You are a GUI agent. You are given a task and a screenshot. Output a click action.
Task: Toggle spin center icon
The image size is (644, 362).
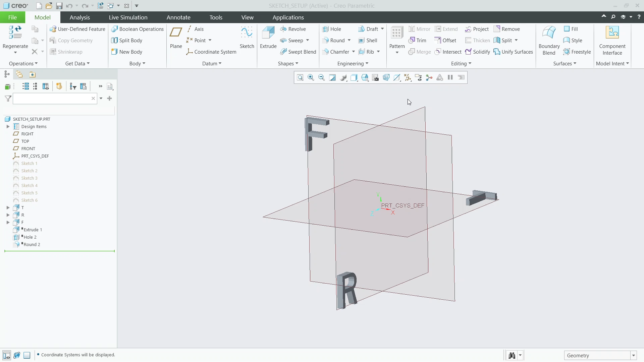coord(429,78)
